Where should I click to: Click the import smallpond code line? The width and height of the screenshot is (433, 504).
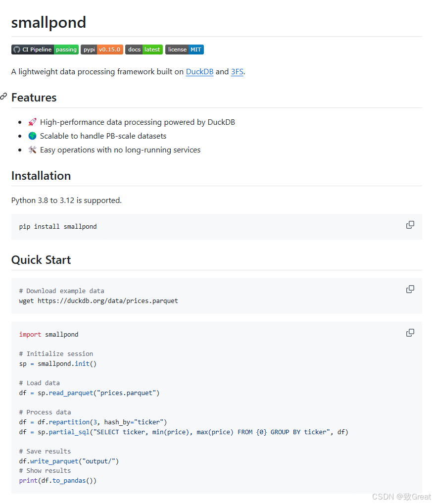[x=48, y=335]
